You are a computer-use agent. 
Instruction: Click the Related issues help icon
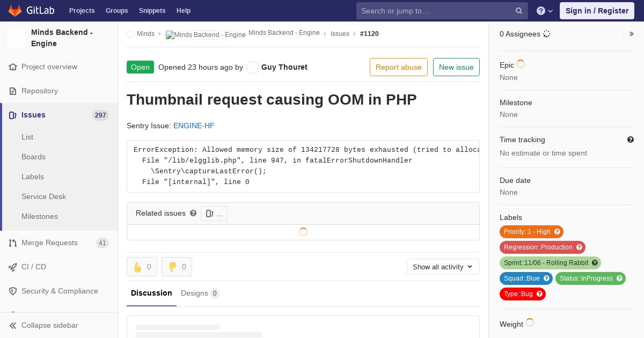[193, 213]
